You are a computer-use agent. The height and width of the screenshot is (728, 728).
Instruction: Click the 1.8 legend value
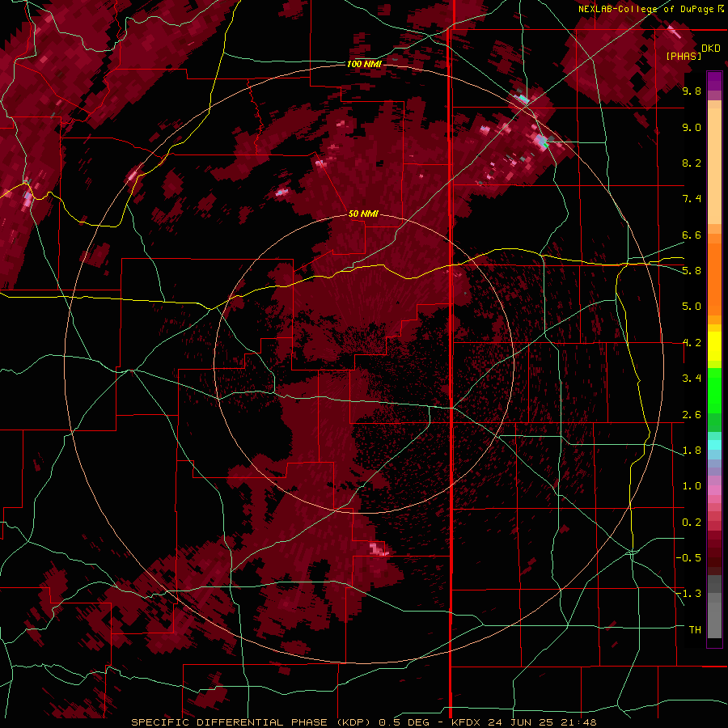click(692, 451)
